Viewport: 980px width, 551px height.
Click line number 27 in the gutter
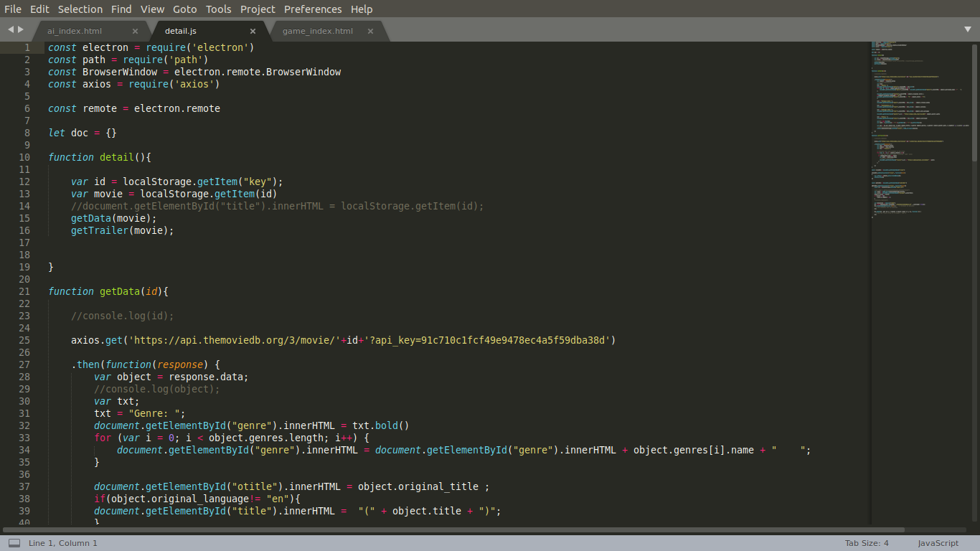pyautogui.click(x=24, y=364)
